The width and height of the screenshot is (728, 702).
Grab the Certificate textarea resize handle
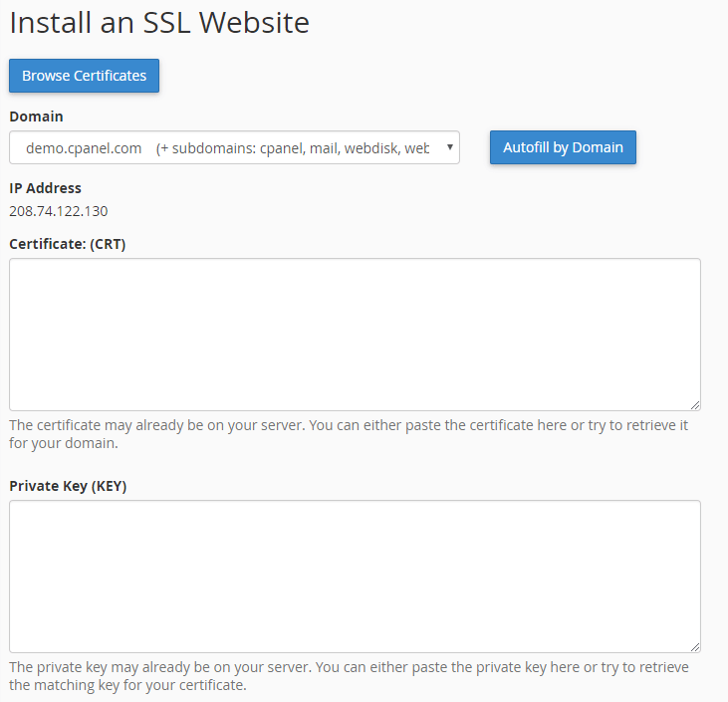point(695,405)
